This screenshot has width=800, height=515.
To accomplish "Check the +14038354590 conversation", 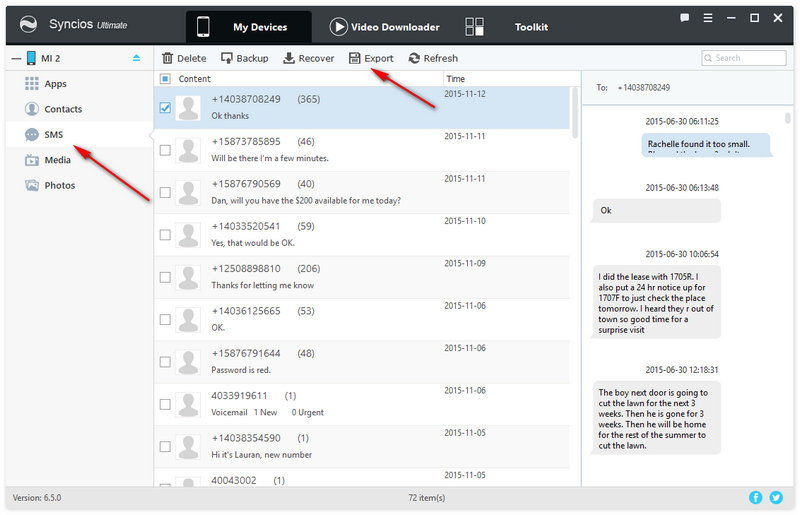I will [165, 447].
